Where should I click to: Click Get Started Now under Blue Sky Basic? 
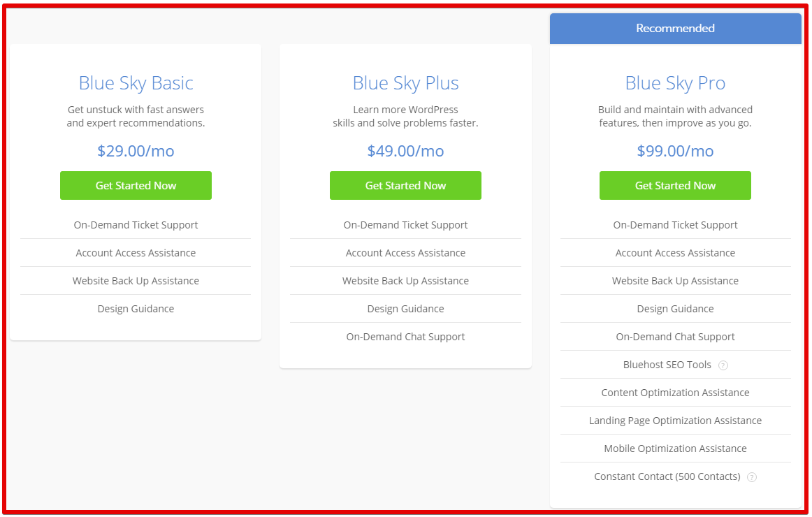(136, 185)
